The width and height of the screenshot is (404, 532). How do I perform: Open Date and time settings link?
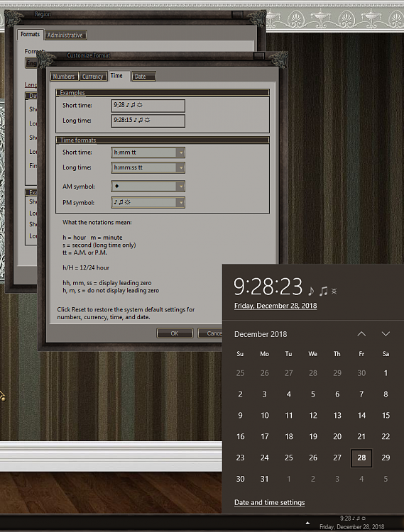pos(270,502)
